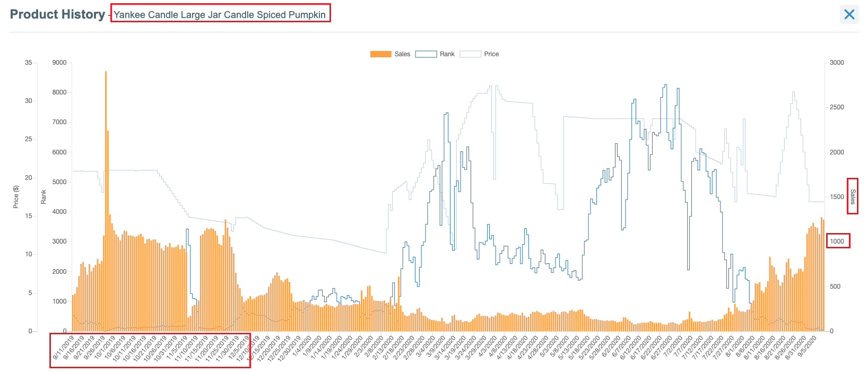Screen dimensions: 868x372
Task: Click the vertical Rank axis title
Action: [x=44, y=197]
